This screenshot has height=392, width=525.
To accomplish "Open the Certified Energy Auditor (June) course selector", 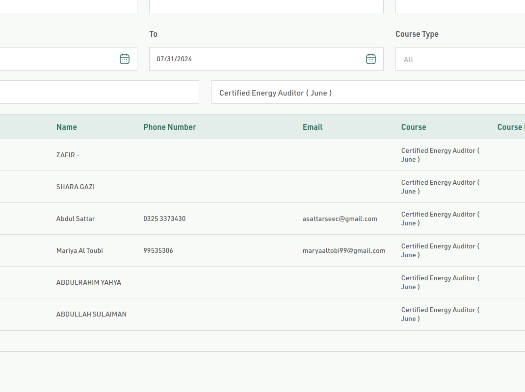I will 368,93.
